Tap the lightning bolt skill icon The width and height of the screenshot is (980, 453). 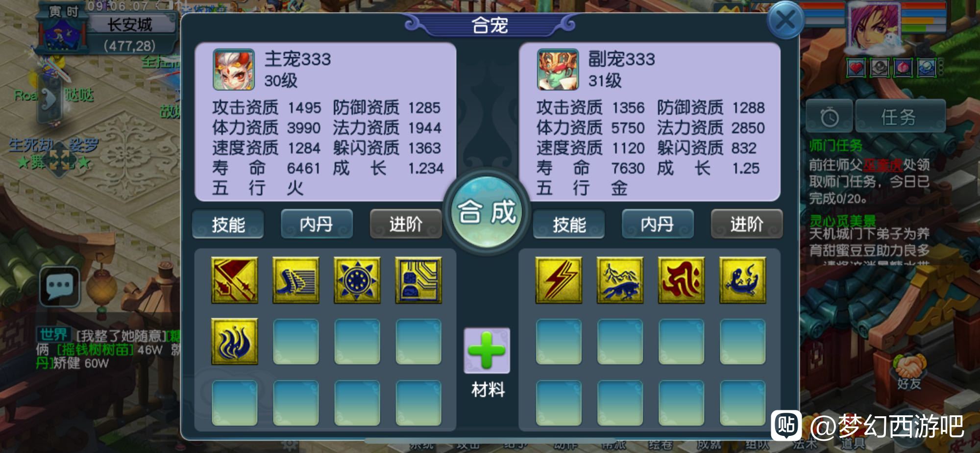pos(559,280)
